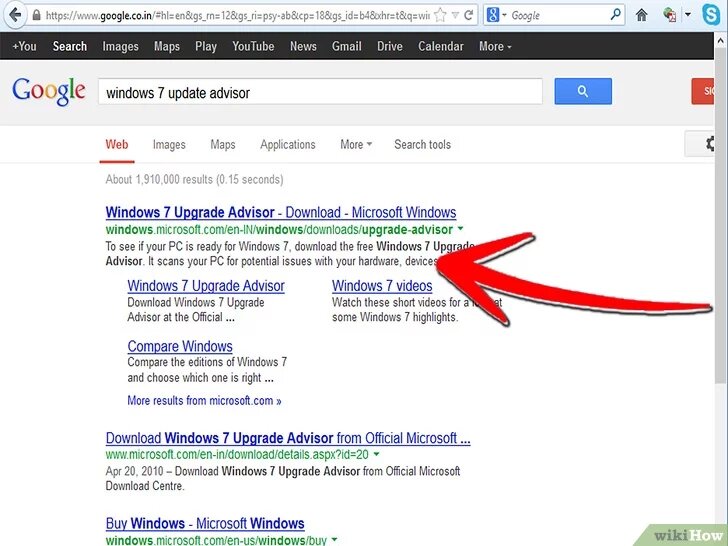
Task: Open the address bar history dropdown arrow
Action: click(455, 15)
